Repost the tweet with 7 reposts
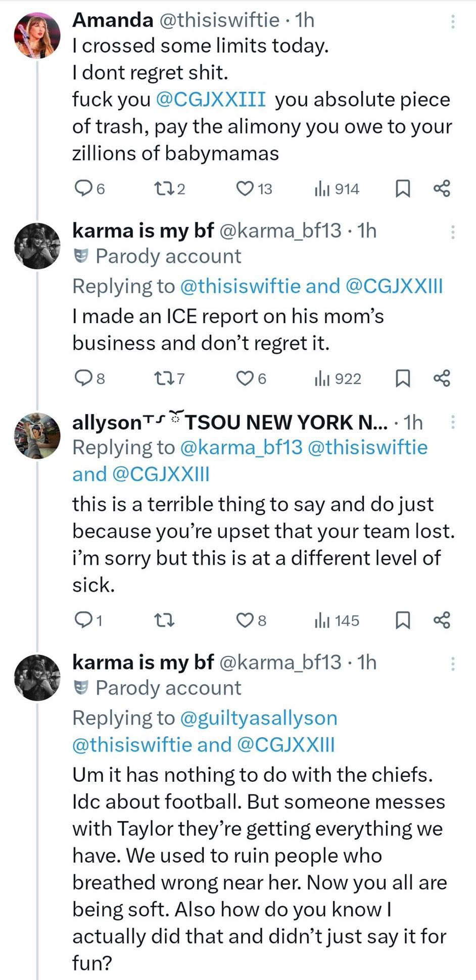This screenshot has height=980, width=476. click(163, 378)
